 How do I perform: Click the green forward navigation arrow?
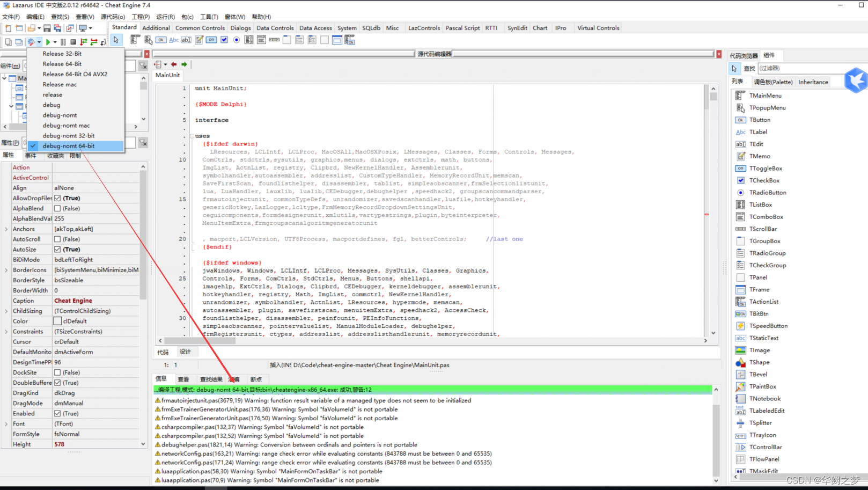click(184, 64)
